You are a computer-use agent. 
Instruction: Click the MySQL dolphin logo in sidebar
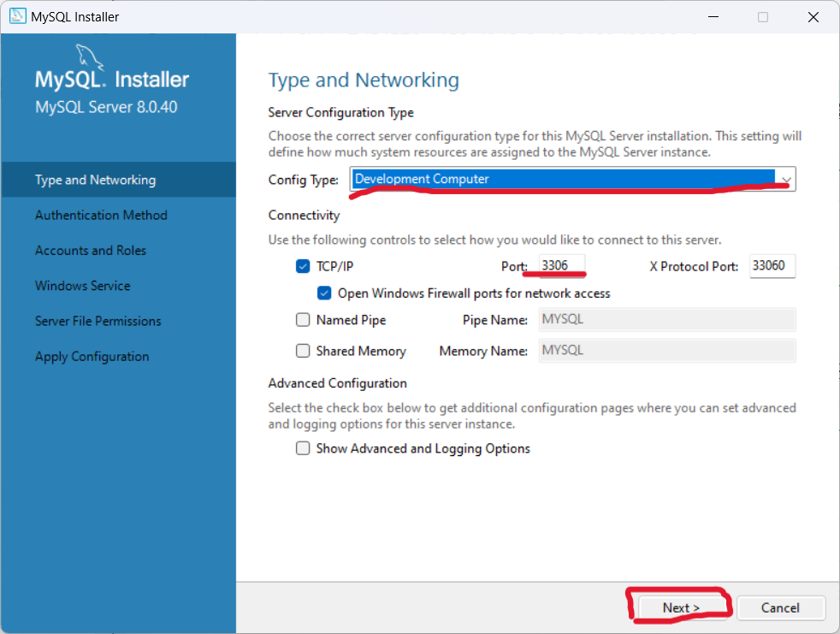point(89,57)
